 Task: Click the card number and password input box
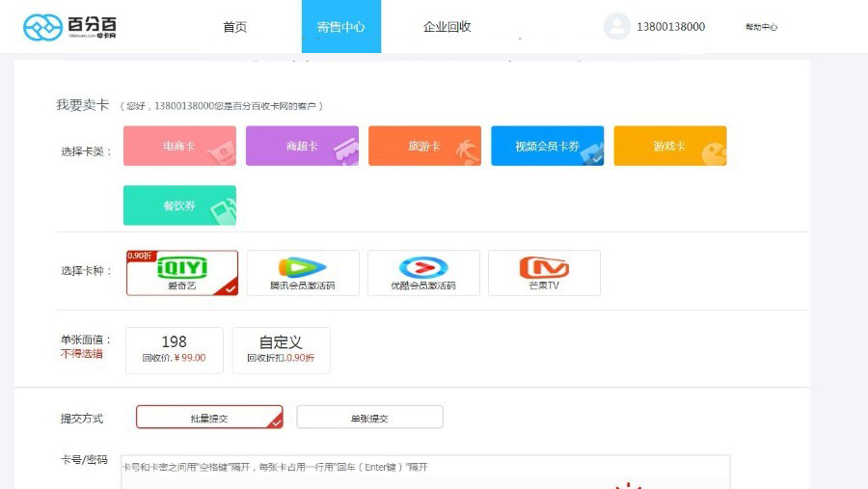coord(425,472)
